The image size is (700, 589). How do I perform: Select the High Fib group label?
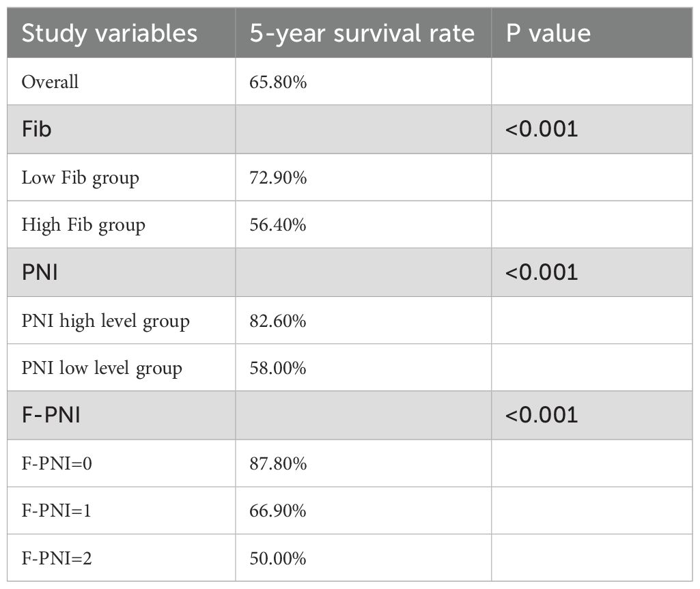pyautogui.click(x=83, y=225)
